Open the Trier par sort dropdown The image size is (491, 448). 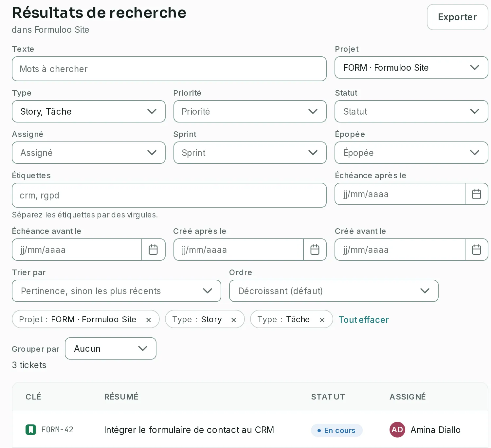(x=117, y=291)
